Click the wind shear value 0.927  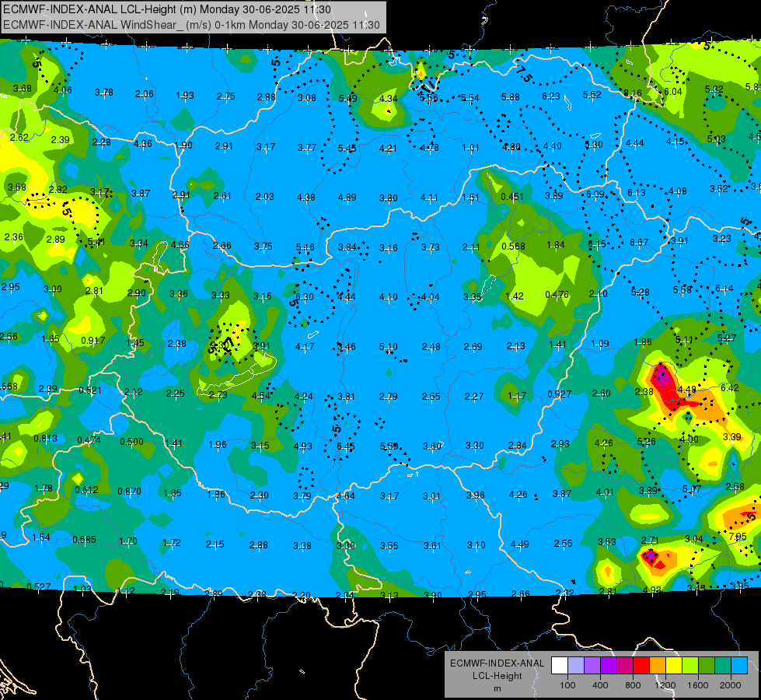click(559, 394)
